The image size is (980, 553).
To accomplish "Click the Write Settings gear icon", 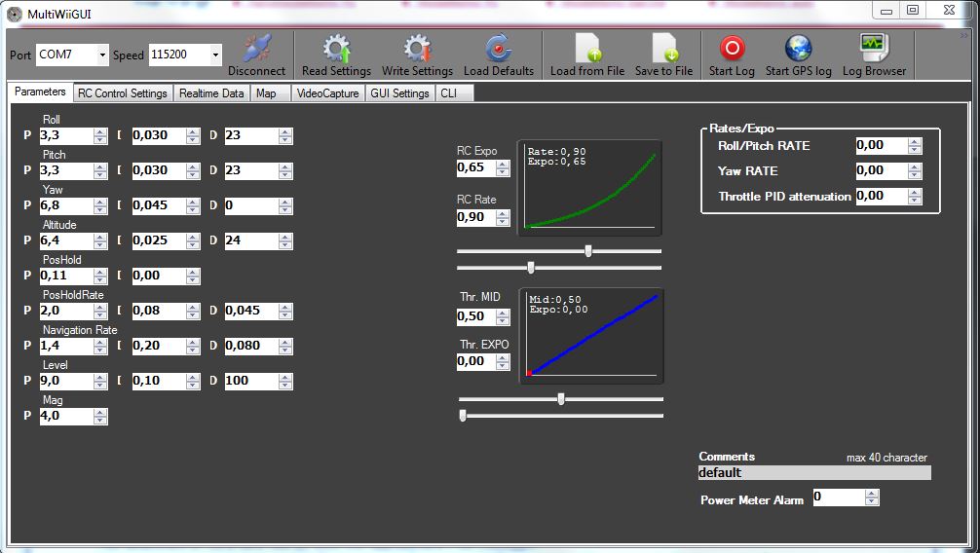I will click(x=417, y=48).
